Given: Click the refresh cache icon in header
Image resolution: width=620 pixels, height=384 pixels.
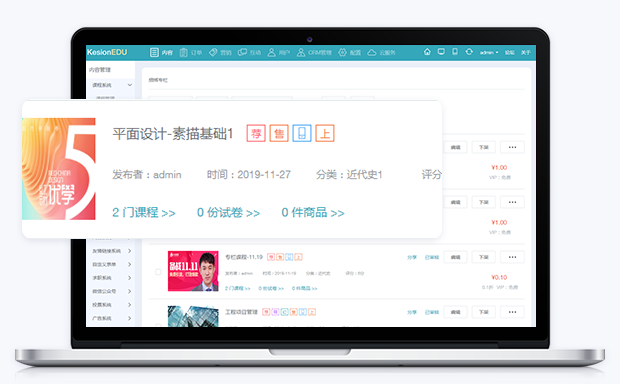Looking at the screenshot, I should point(469,52).
